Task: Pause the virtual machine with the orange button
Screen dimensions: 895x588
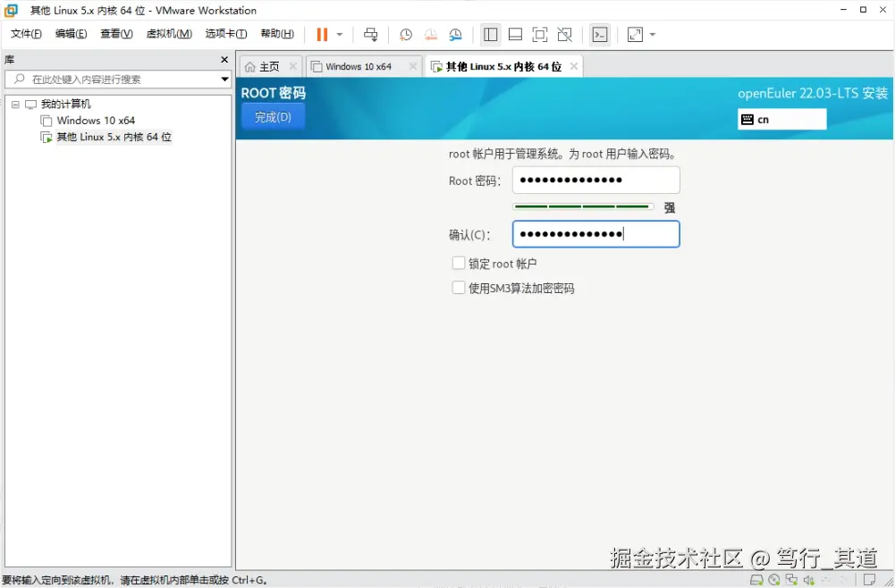Action: click(x=322, y=35)
